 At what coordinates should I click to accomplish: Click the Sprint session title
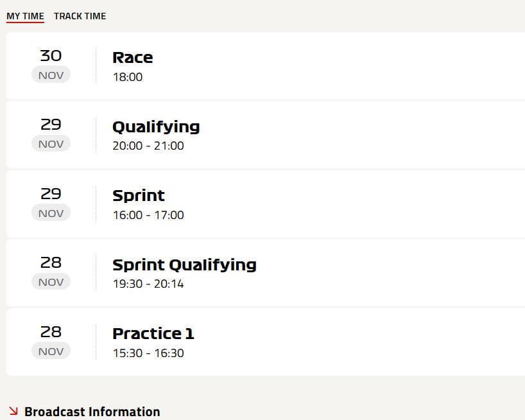tap(139, 196)
